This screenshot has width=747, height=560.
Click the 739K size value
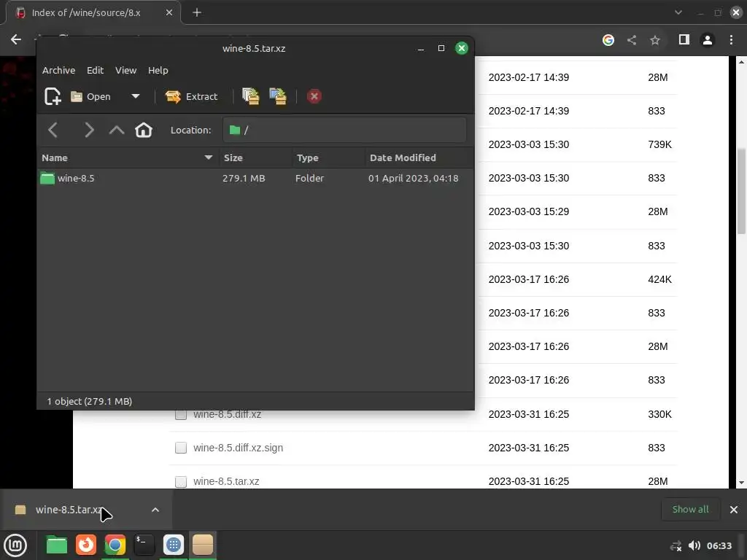pyautogui.click(x=659, y=144)
